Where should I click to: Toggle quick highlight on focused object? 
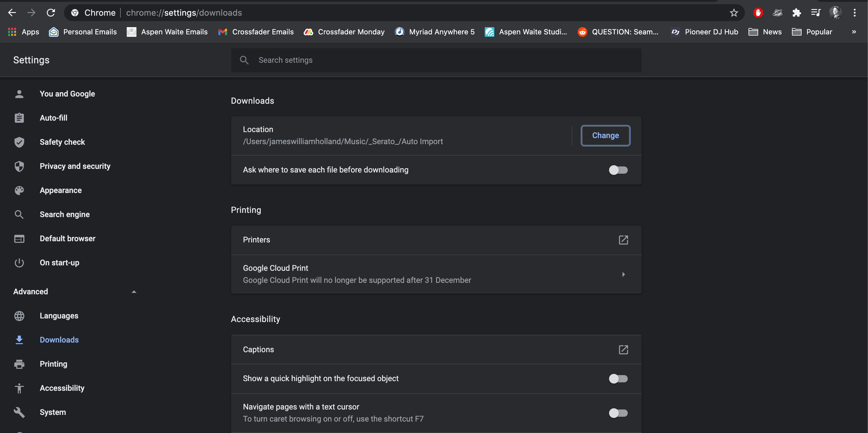coord(618,378)
